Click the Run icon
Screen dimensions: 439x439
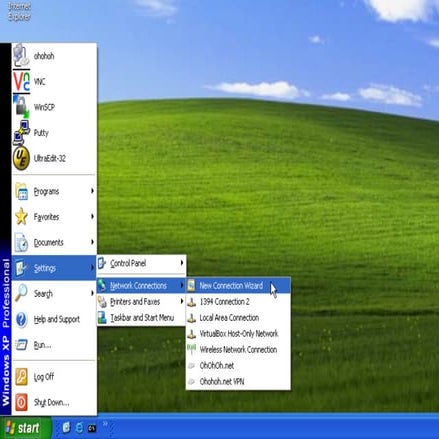pyautogui.click(x=21, y=345)
